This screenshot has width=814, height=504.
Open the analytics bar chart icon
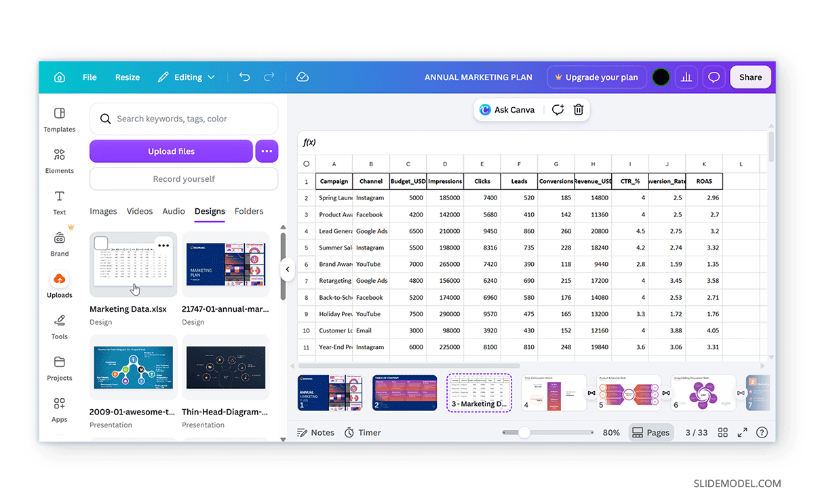pos(686,77)
